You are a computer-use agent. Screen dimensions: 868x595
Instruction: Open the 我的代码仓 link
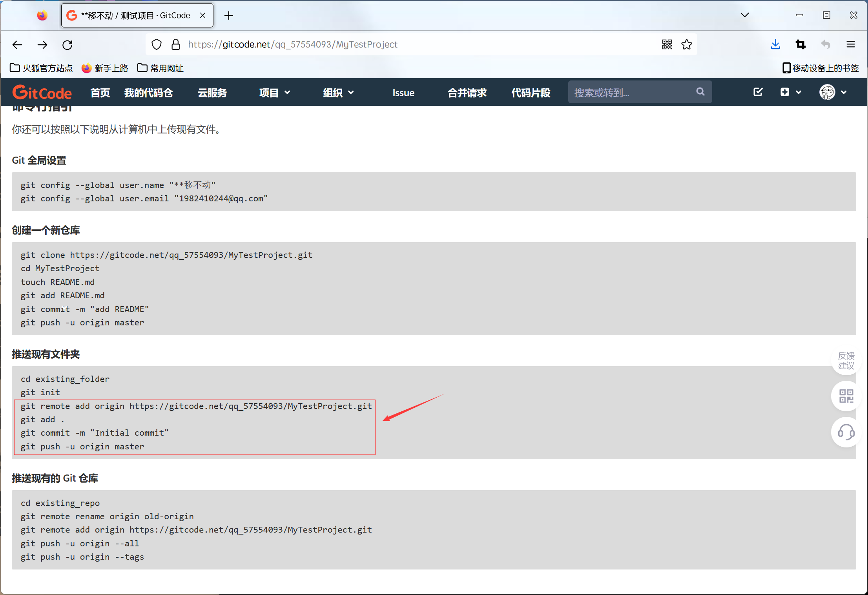tap(148, 93)
